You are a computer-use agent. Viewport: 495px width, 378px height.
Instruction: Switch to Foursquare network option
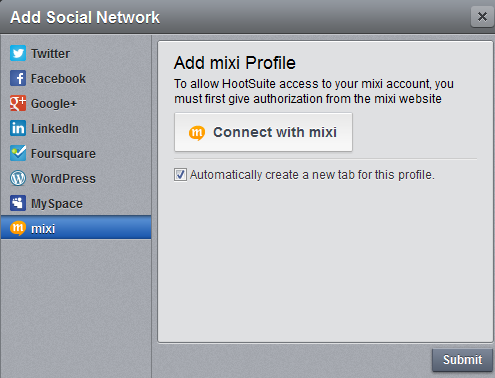[76, 153]
